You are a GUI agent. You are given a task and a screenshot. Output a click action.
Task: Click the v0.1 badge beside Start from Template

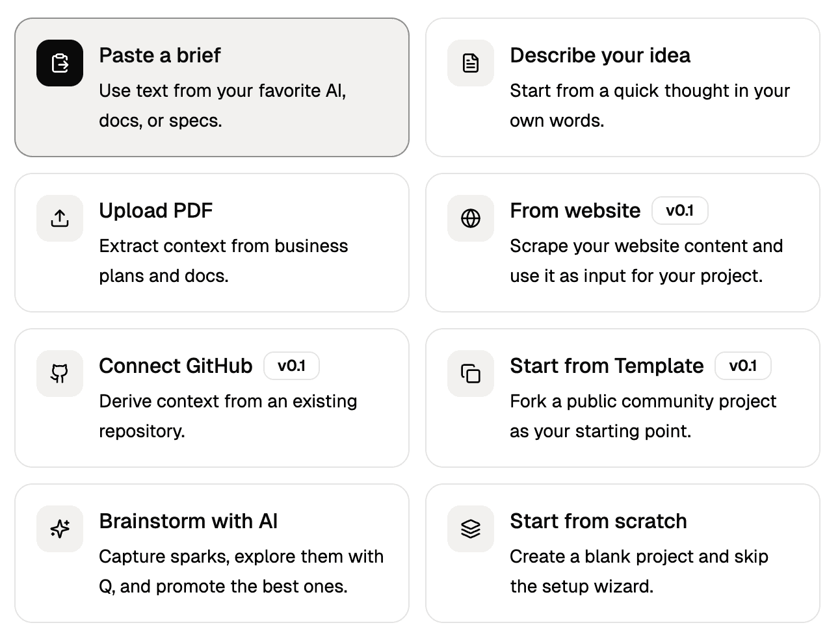[x=742, y=366]
